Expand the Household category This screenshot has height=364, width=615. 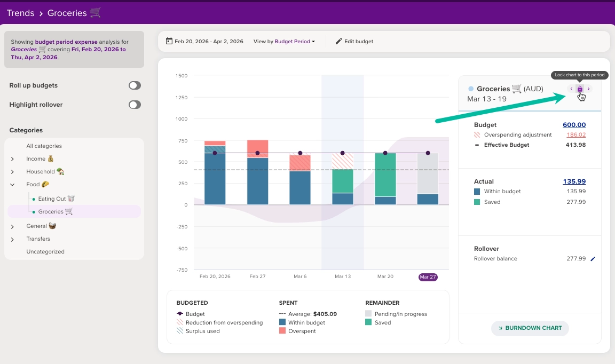click(x=13, y=172)
